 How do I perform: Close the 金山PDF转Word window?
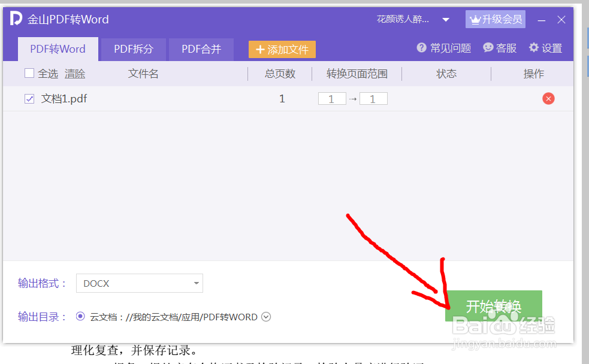[x=561, y=20]
